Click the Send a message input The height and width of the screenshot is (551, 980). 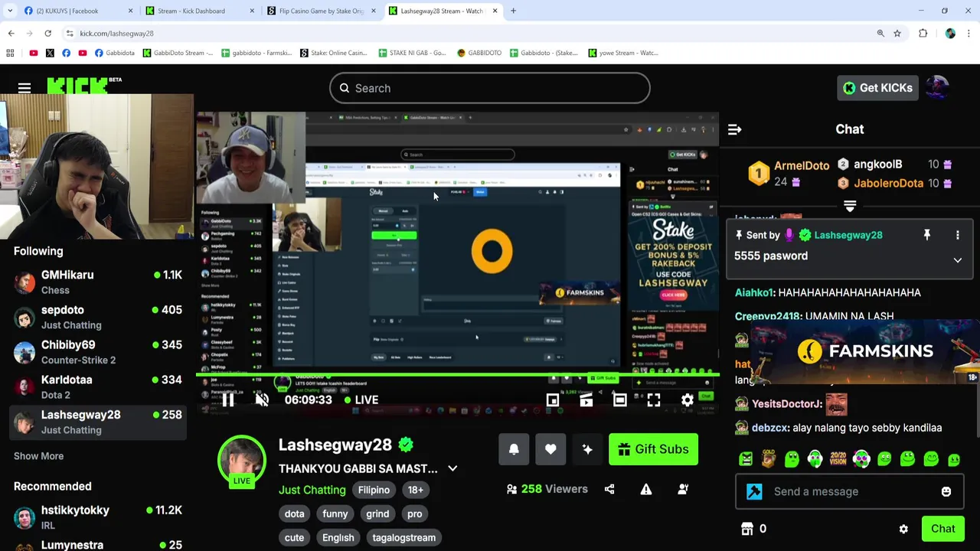click(x=850, y=491)
